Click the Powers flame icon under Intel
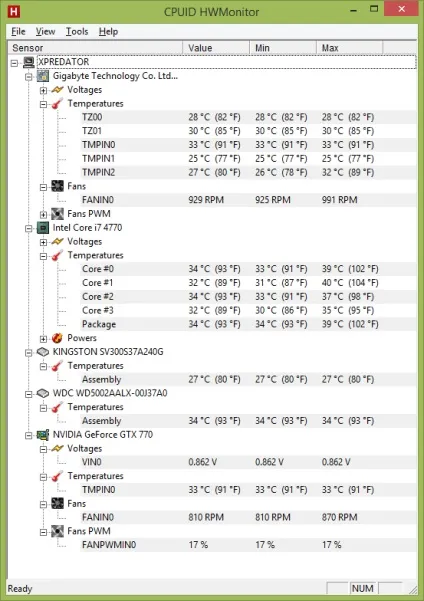 point(58,338)
